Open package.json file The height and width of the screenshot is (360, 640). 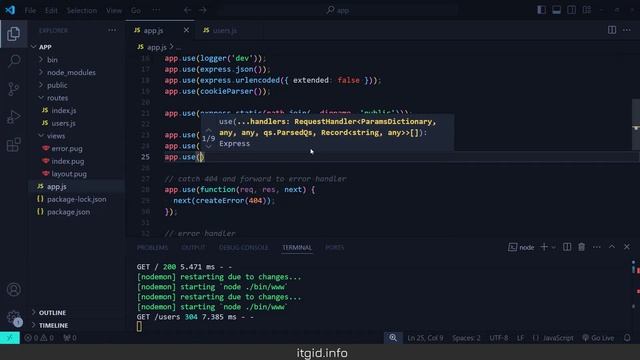[x=69, y=212]
